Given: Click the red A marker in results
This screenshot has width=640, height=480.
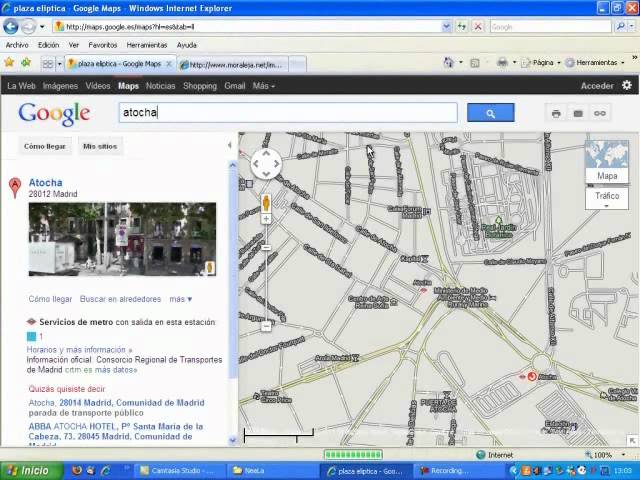Looking at the screenshot, I should point(15,188).
